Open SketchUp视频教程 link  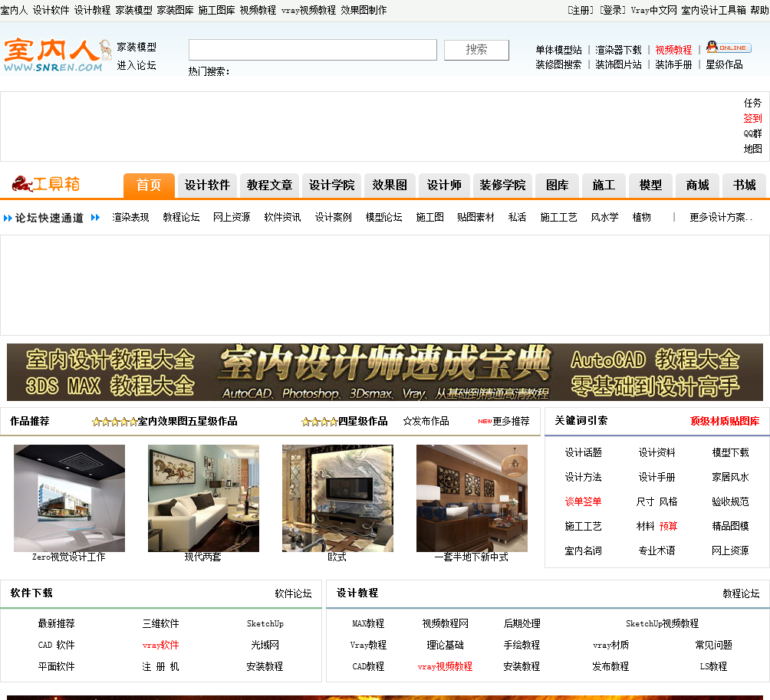pos(662,623)
